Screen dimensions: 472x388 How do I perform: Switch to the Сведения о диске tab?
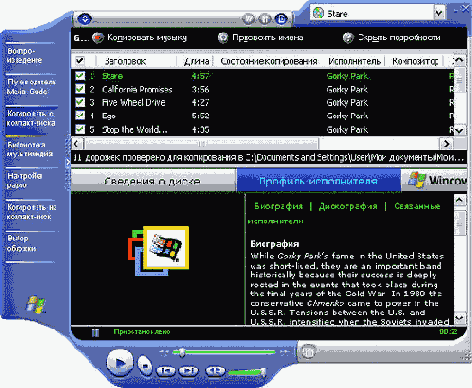tap(153, 181)
